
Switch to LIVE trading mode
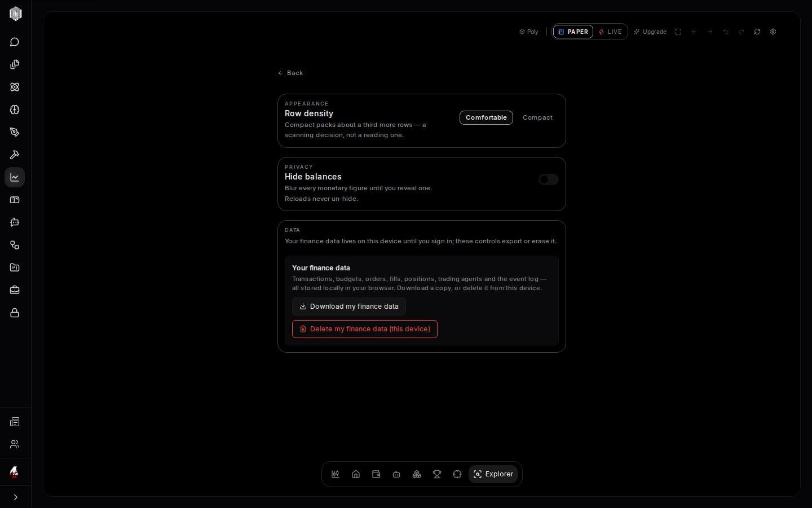point(610,32)
